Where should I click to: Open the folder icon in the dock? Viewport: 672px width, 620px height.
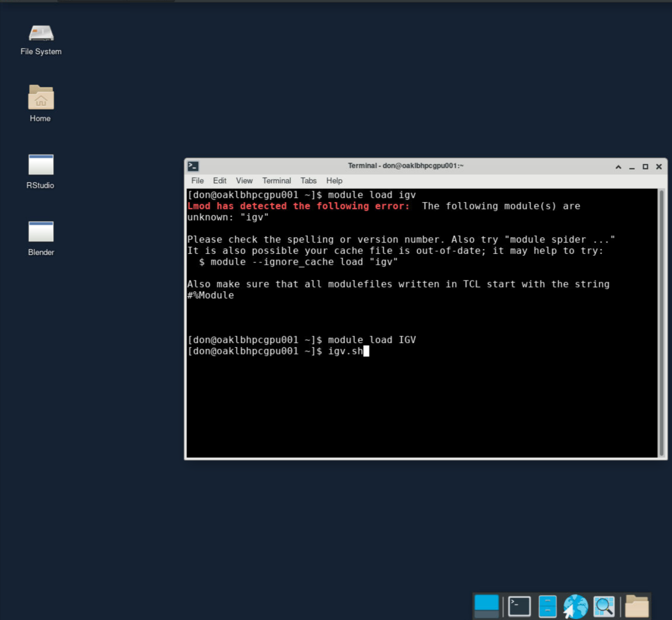(637, 606)
